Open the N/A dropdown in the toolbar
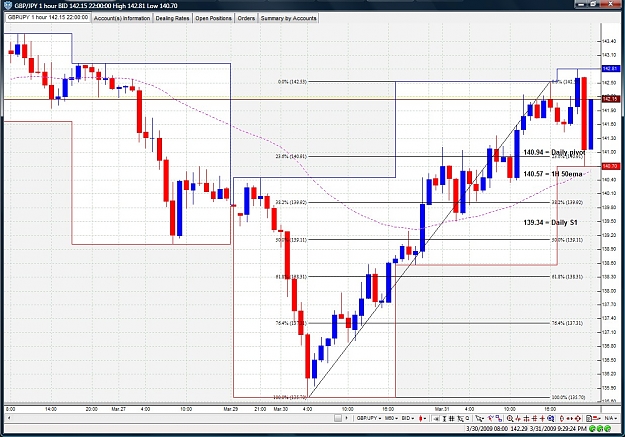 click(611, 418)
